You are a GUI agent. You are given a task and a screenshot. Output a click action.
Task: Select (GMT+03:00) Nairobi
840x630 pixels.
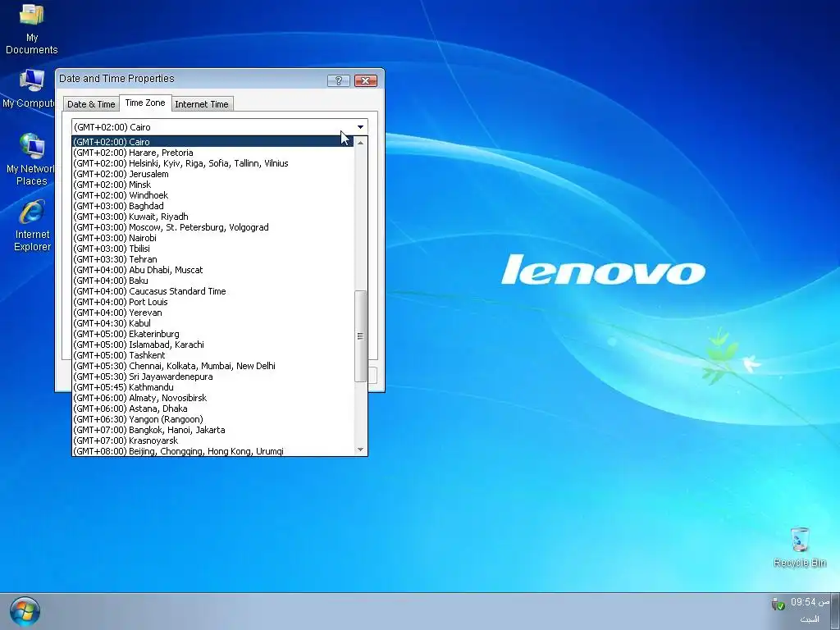tap(212, 238)
